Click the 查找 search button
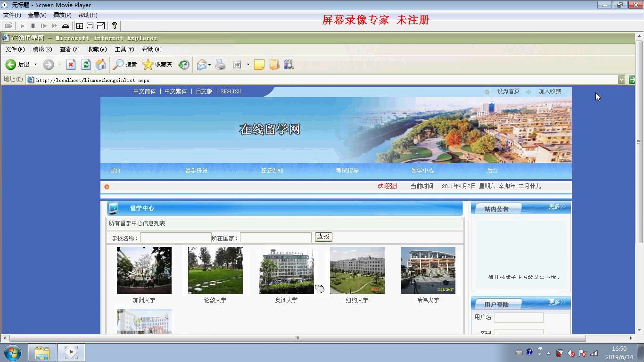The width and height of the screenshot is (644, 362). click(x=323, y=237)
